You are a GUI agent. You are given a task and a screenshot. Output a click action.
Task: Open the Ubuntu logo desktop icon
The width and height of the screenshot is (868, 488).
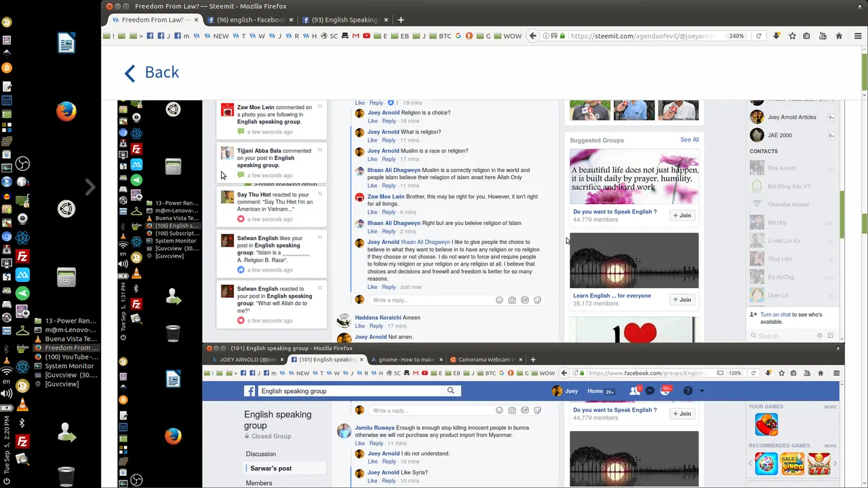tap(66, 209)
